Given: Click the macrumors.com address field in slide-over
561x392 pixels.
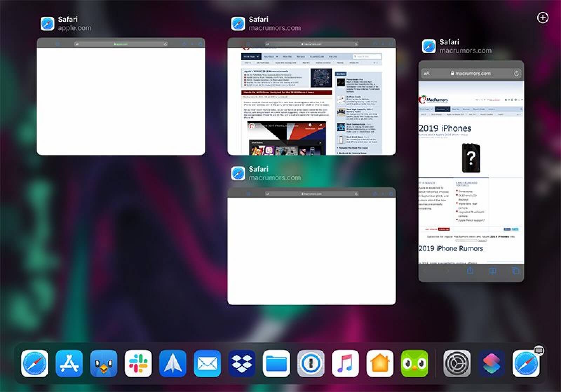Looking at the screenshot, I should click(471, 73).
